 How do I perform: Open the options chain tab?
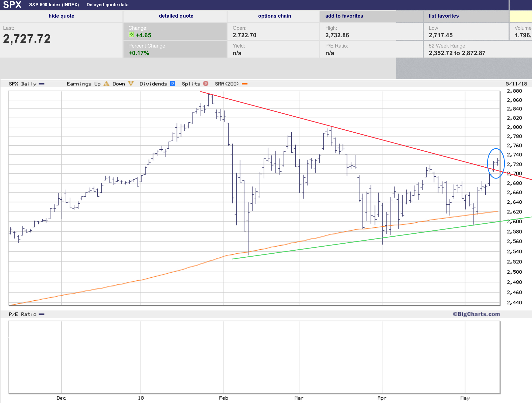point(274,16)
